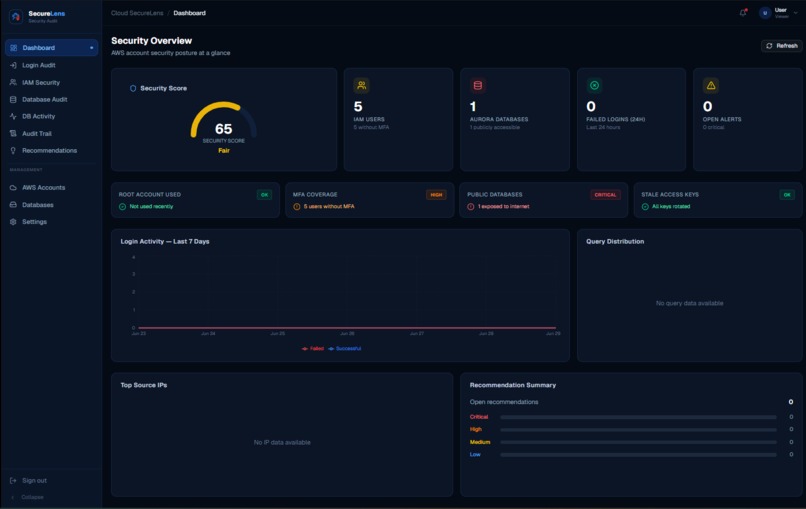Open the Settings page
Screen dimensions: 806x509
pos(51,222)
